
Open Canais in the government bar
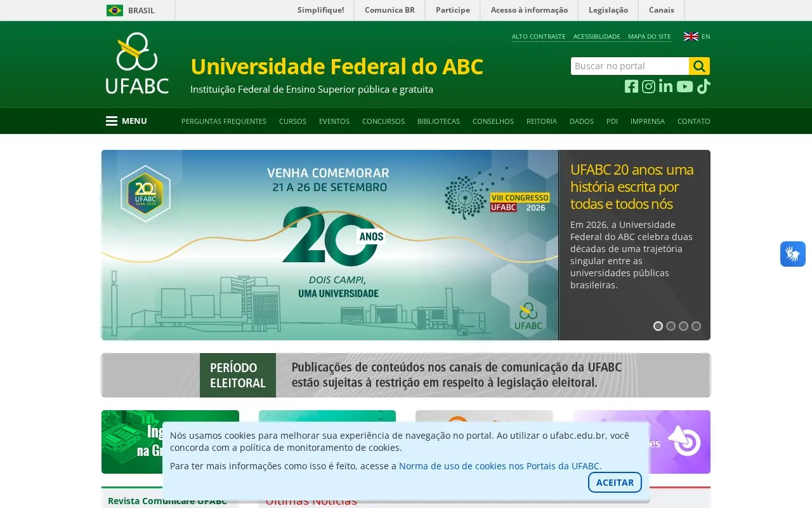pos(662,10)
